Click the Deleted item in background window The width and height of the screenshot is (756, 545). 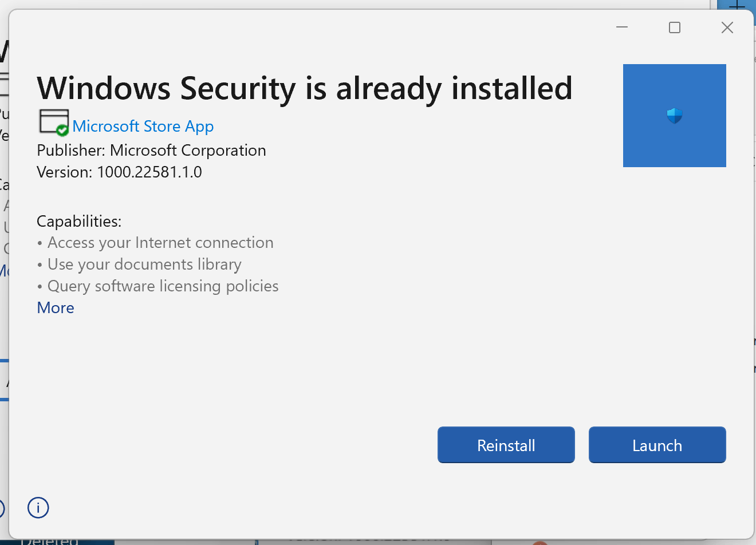(x=49, y=540)
